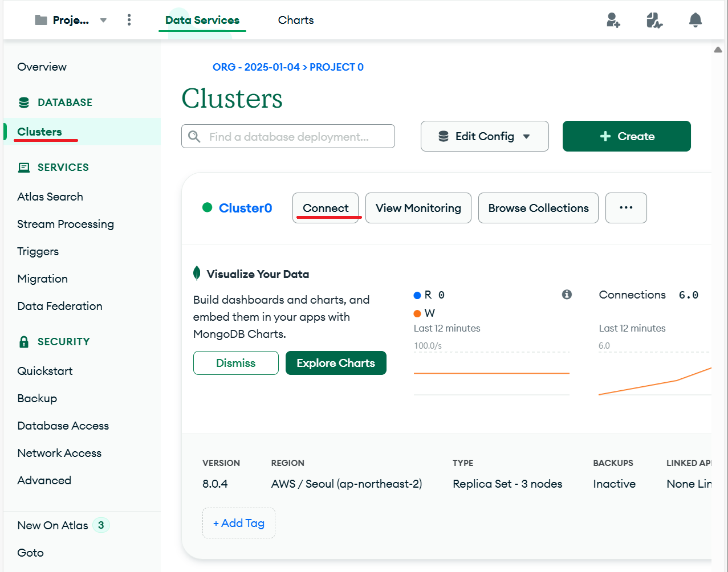Click the info icon beside R/W chart

567,295
